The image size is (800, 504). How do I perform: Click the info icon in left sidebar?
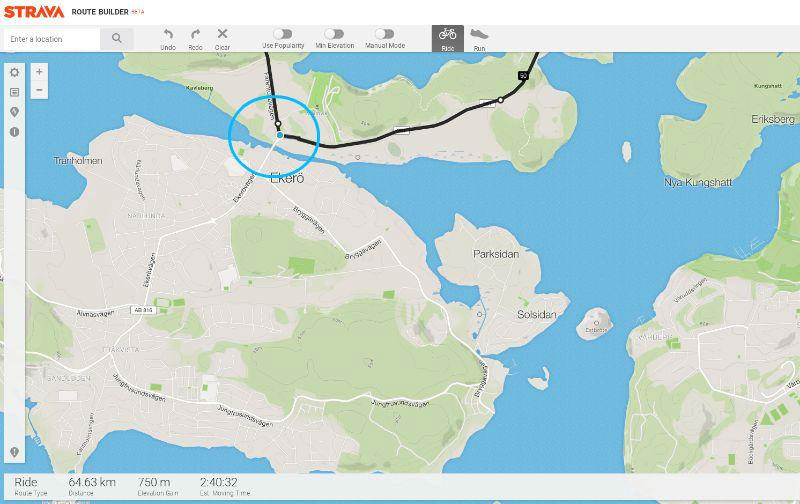point(14,131)
